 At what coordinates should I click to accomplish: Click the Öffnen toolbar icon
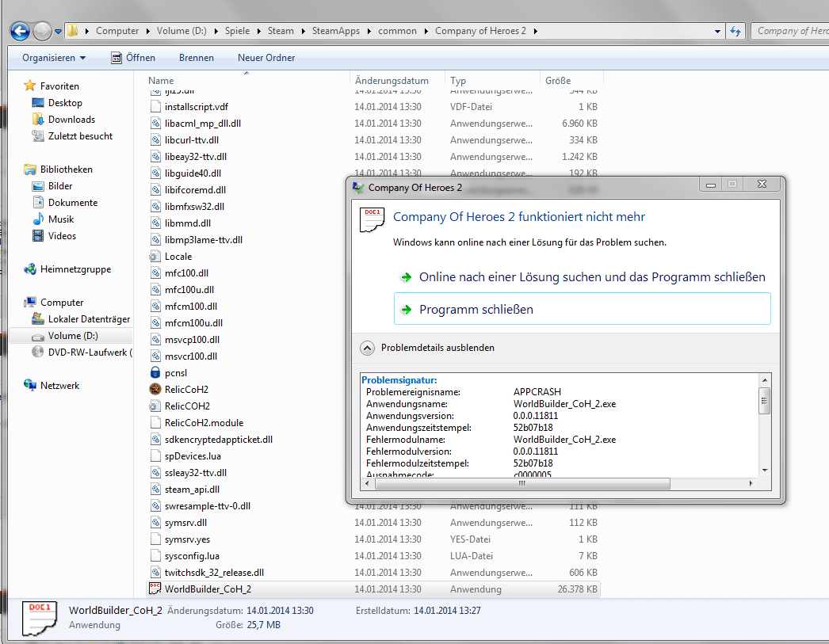(117, 58)
